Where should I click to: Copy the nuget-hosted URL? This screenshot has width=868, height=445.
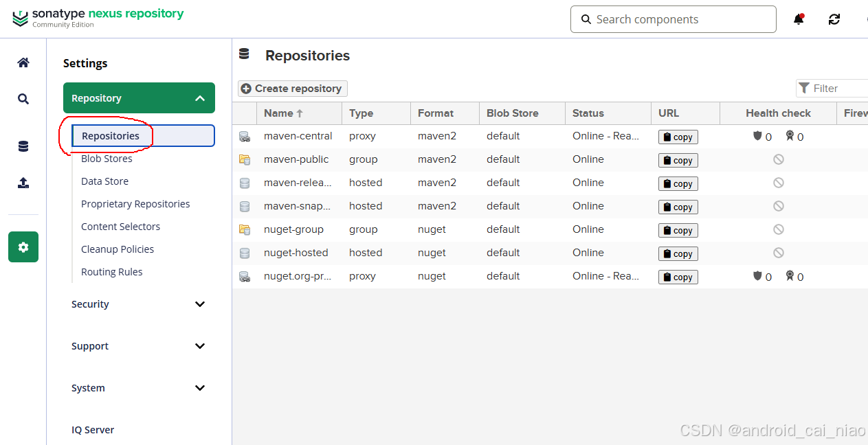678,253
